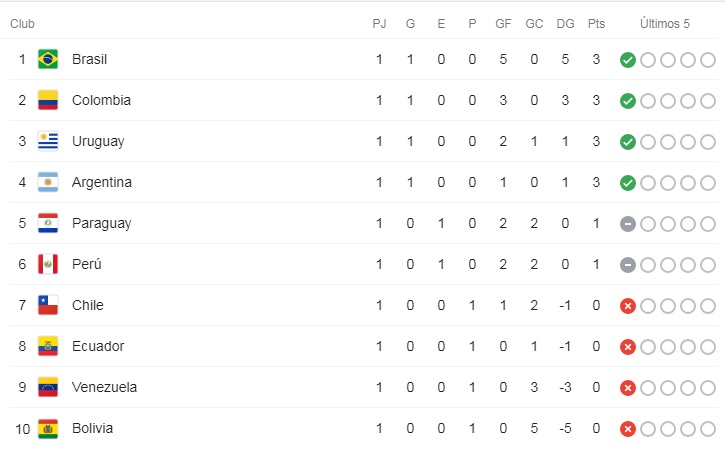Click the Brasil flag icon
The image size is (725, 460).
pyautogui.click(x=48, y=59)
